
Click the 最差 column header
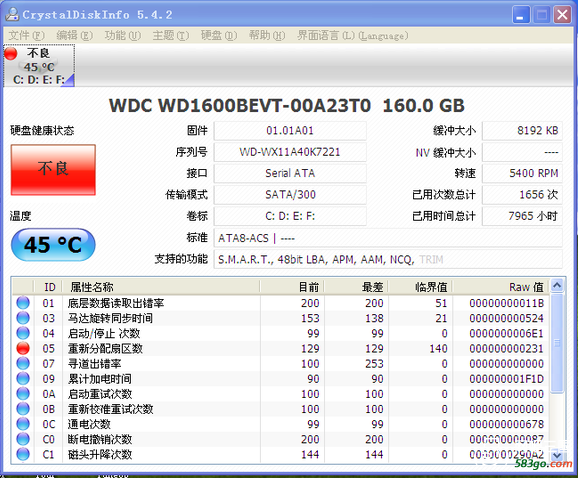point(357,287)
